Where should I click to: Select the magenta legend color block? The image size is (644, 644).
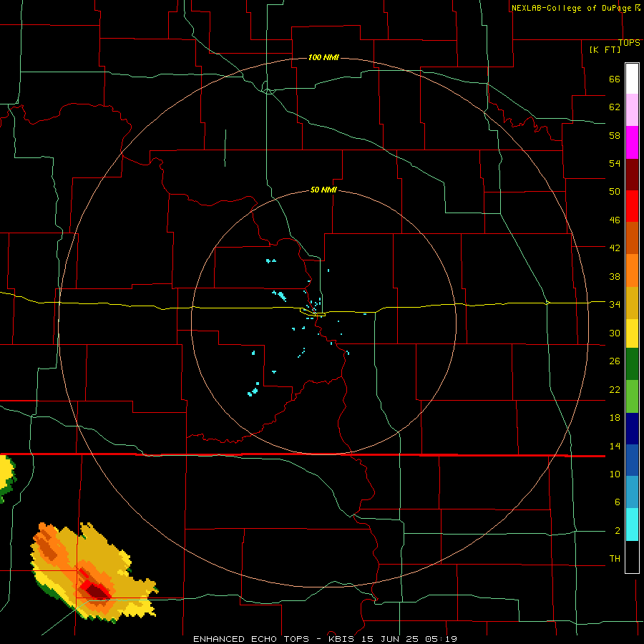pos(632,142)
